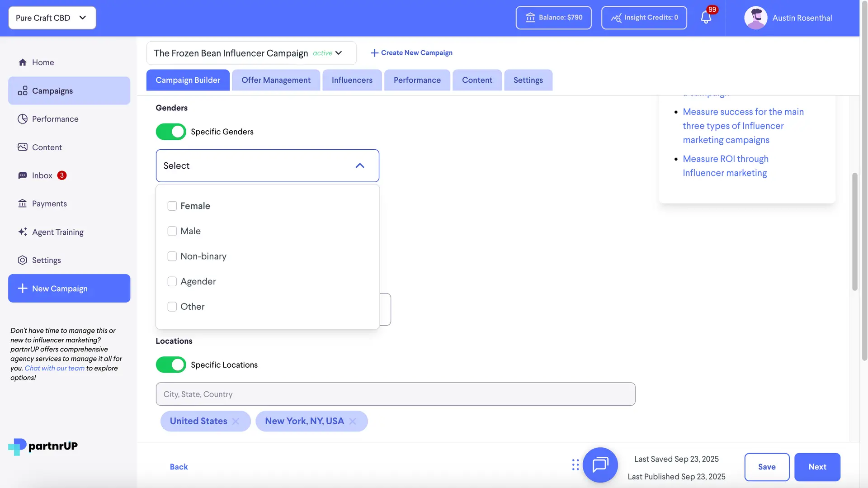
Task: Check the Non-binary gender option
Action: 172,256
